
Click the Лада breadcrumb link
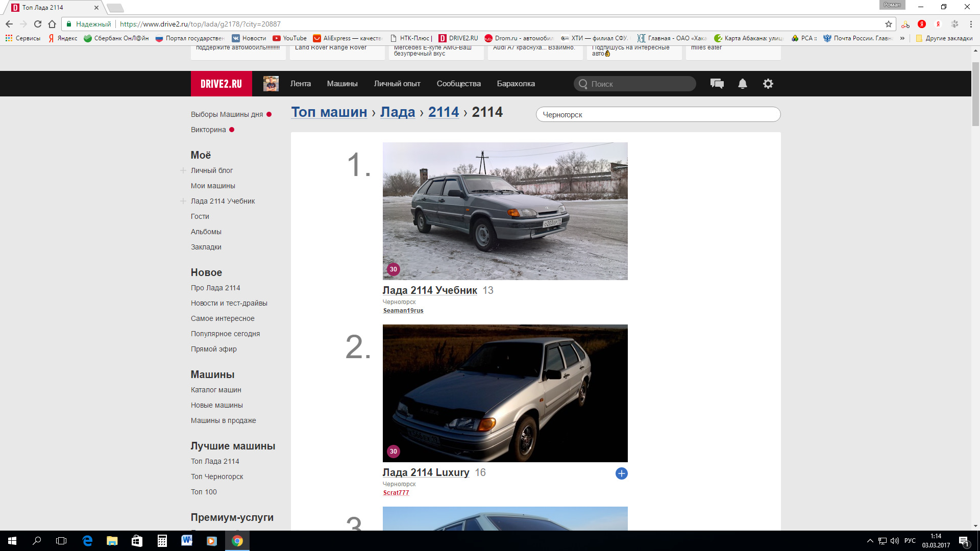(x=398, y=112)
